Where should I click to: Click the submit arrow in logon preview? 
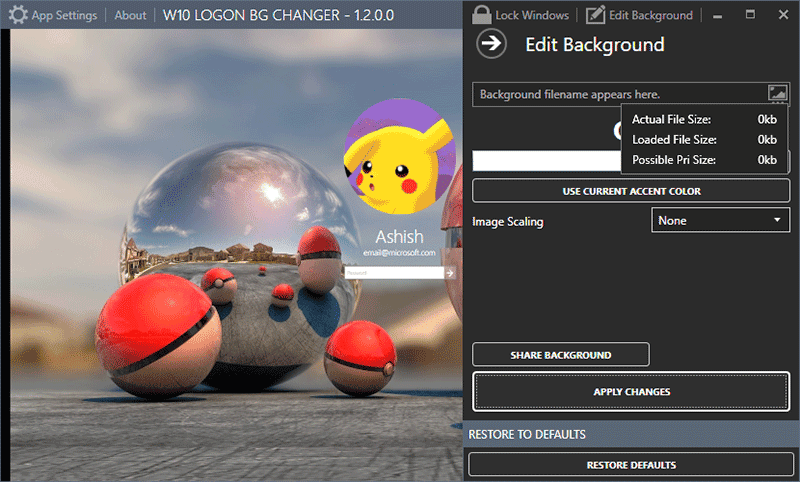coord(449,273)
